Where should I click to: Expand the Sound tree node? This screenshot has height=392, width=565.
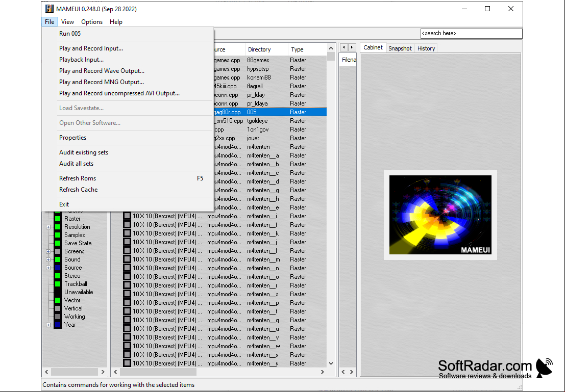48,259
